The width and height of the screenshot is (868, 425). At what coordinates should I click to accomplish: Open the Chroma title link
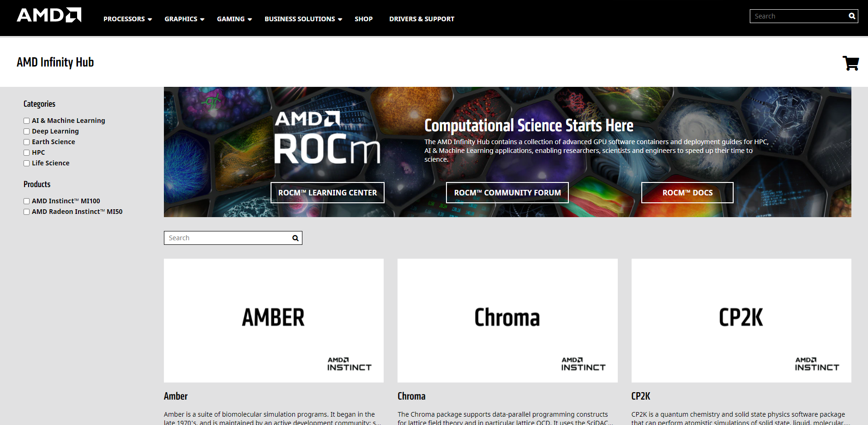click(x=411, y=396)
